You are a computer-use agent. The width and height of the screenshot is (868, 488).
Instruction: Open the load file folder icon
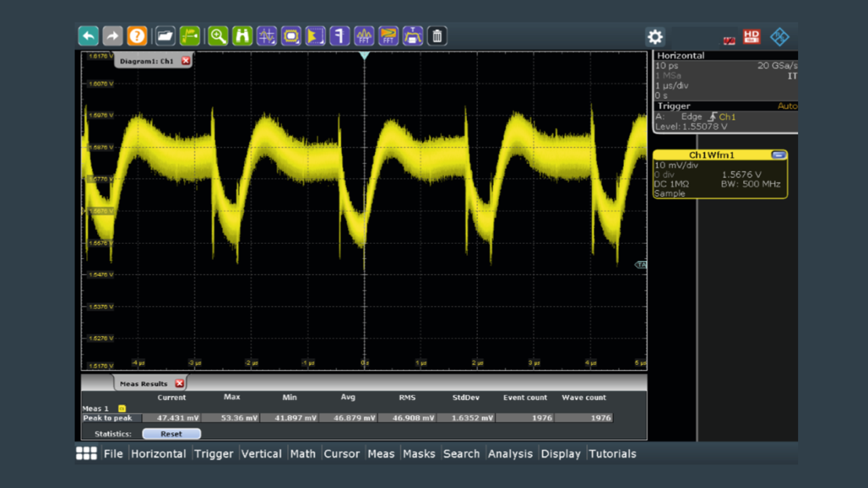165,36
